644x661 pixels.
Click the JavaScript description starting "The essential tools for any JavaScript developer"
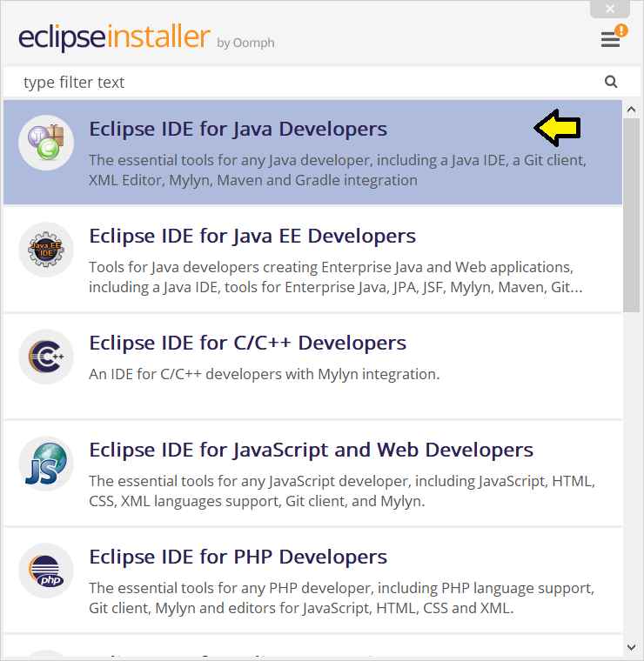click(342, 491)
